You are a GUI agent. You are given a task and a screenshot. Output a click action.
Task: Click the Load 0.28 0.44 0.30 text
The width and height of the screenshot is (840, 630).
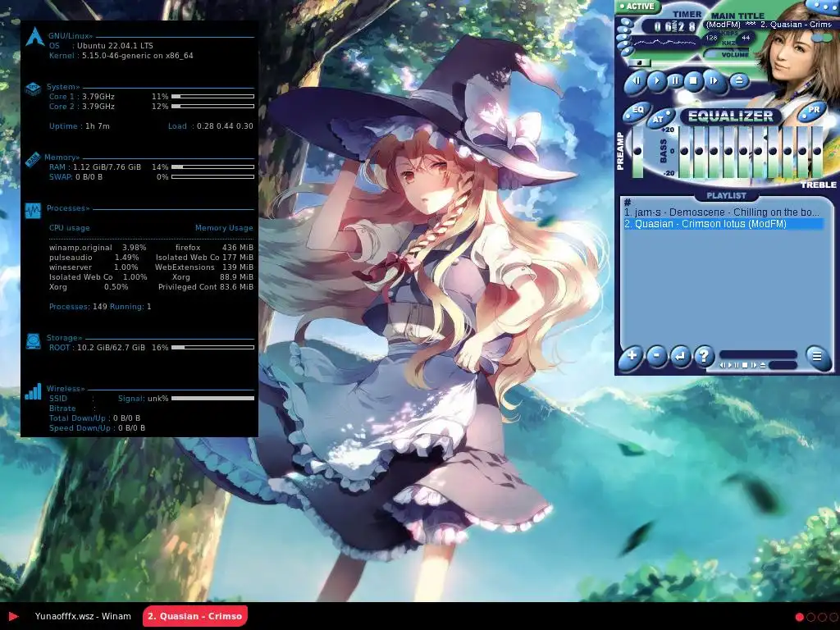point(211,126)
